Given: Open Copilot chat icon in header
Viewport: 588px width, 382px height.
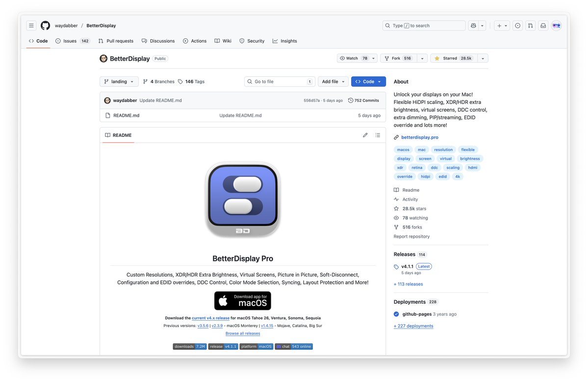Looking at the screenshot, I should 473,25.
